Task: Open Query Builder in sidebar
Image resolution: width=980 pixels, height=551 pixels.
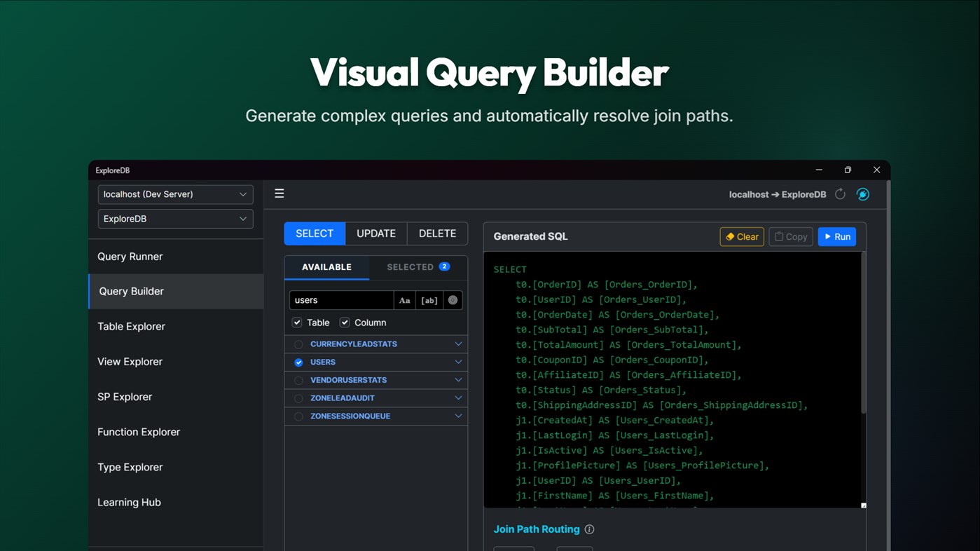Action: point(176,292)
